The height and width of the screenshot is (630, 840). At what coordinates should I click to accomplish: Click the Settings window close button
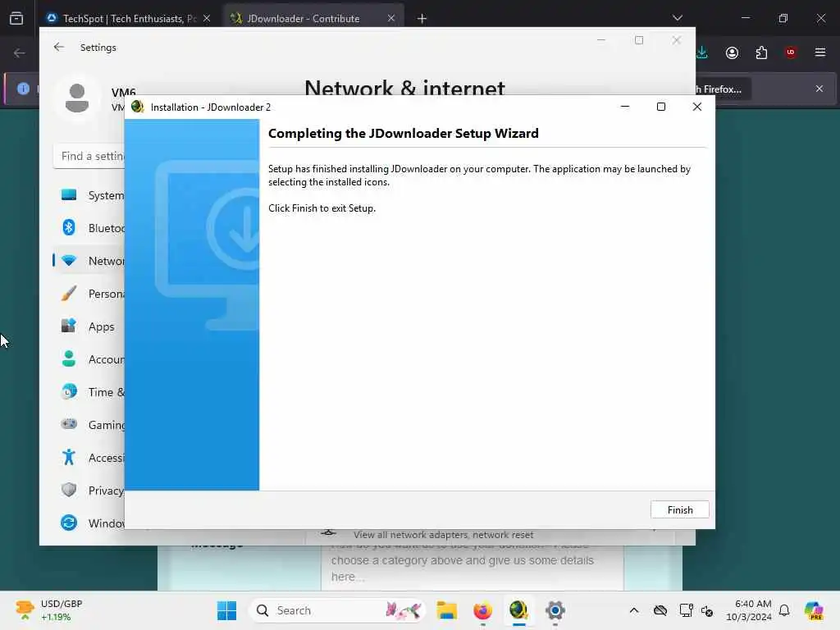click(676, 40)
